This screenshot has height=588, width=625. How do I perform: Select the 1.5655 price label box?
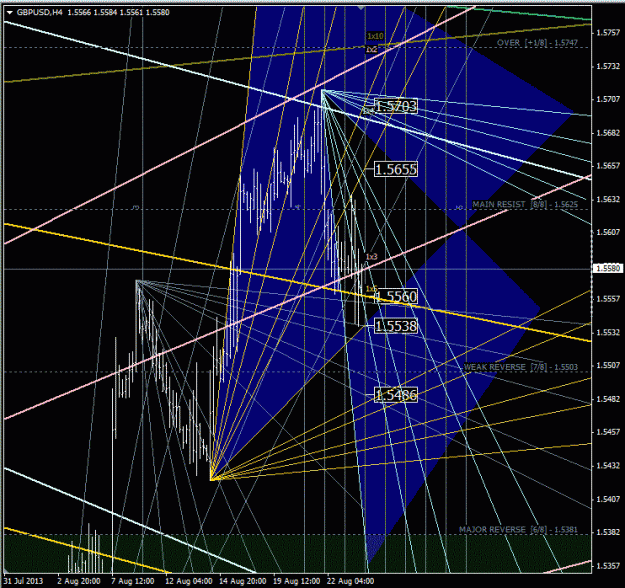pyautogui.click(x=396, y=169)
